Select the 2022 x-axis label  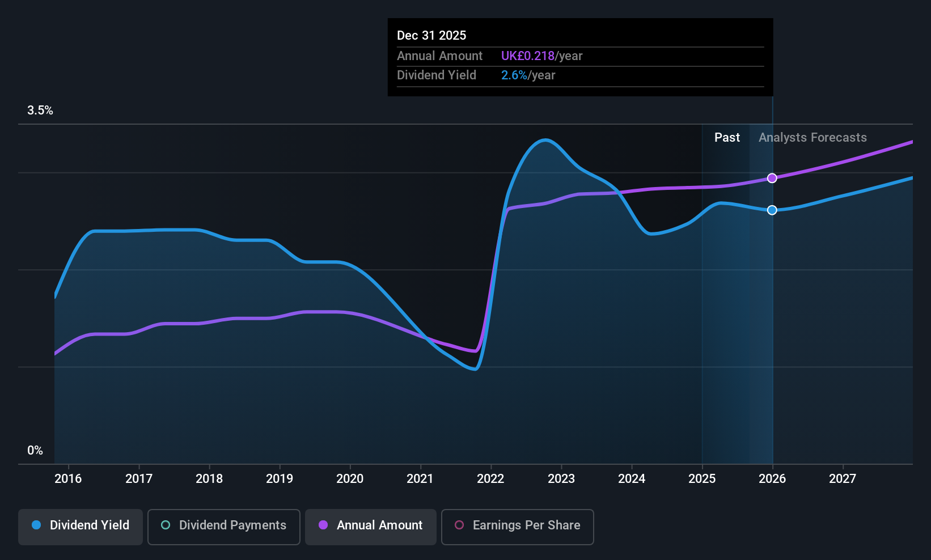[x=490, y=478]
